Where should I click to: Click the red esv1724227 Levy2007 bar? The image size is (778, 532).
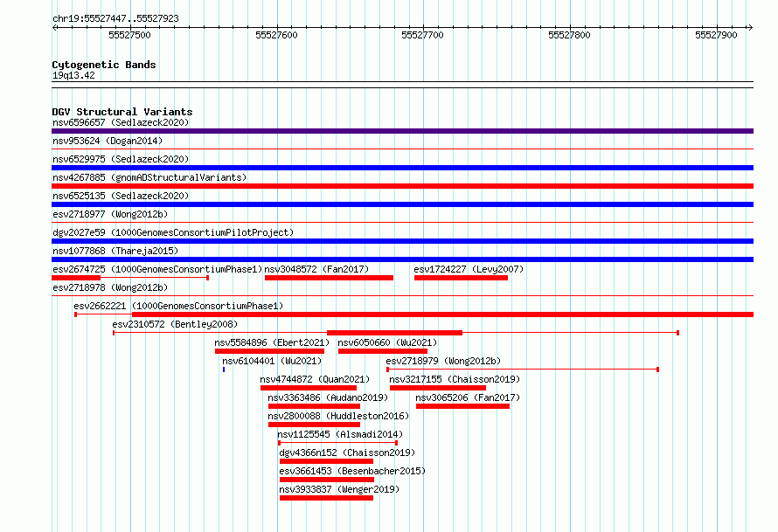click(461, 278)
